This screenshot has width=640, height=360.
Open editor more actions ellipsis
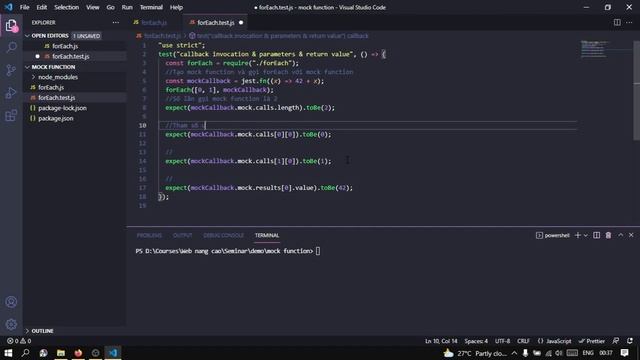click(x=629, y=22)
